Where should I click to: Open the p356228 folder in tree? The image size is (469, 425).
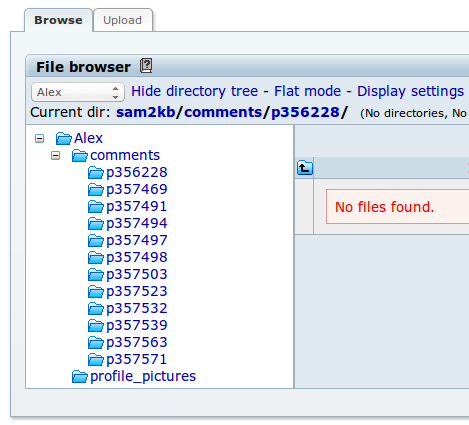point(137,172)
